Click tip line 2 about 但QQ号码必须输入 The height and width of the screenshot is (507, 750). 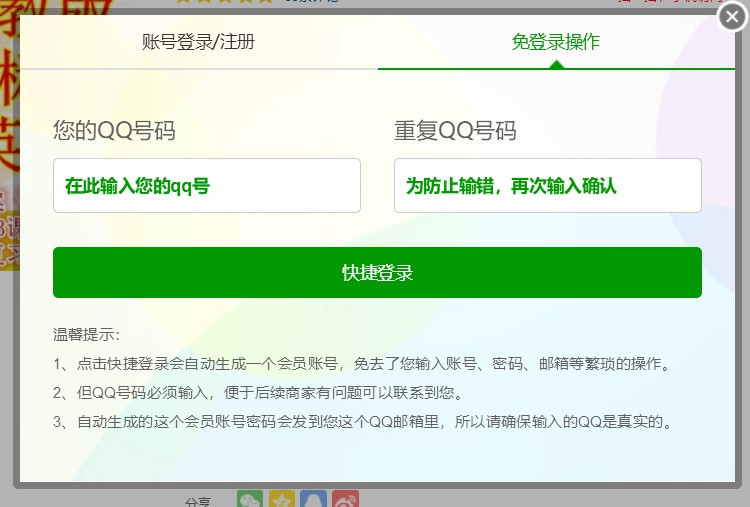pyautogui.click(x=258, y=393)
